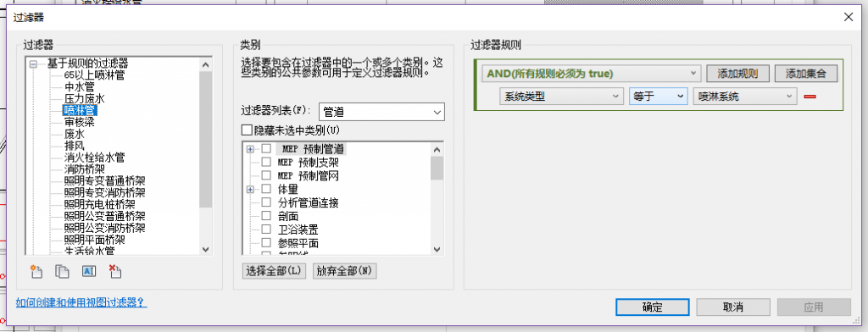The width and height of the screenshot is (868, 332).
Task: Click the new filter icon
Action: (37, 272)
